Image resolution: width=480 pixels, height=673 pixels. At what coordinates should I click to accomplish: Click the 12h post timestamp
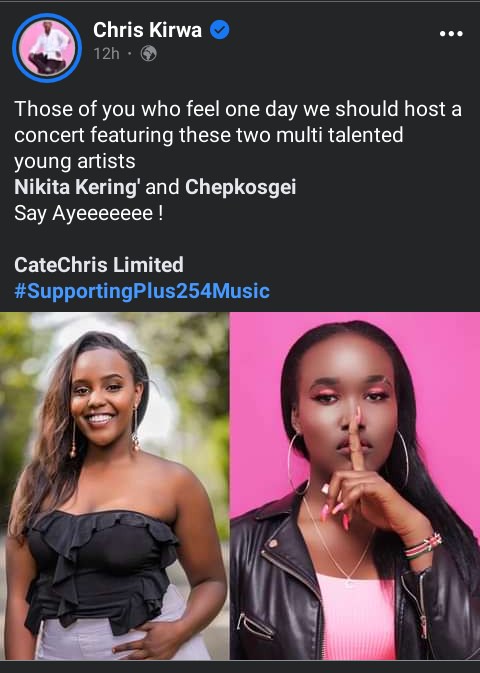click(106, 54)
